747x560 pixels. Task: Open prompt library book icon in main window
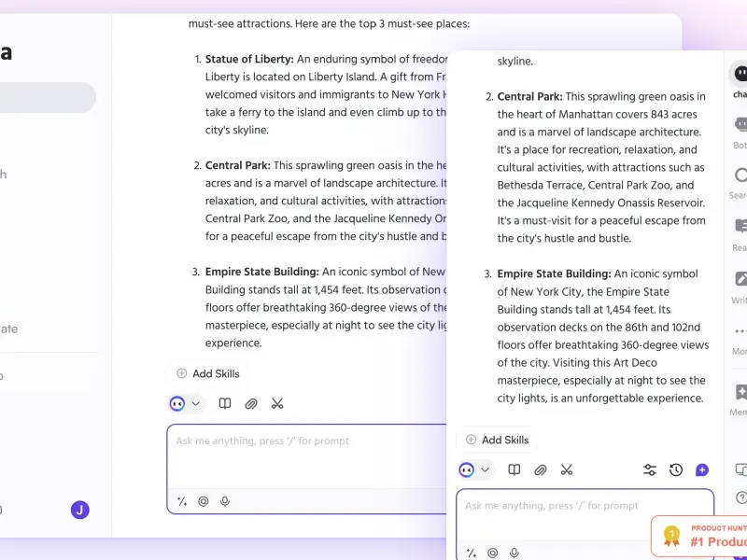(225, 404)
